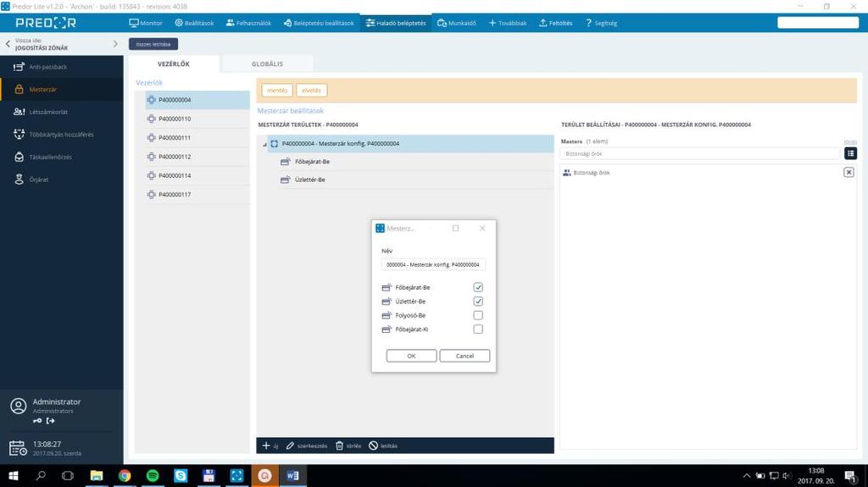Check the Főbejárat-Ki checkbox
Viewport: 868px width, 487px height.
[478, 329]
